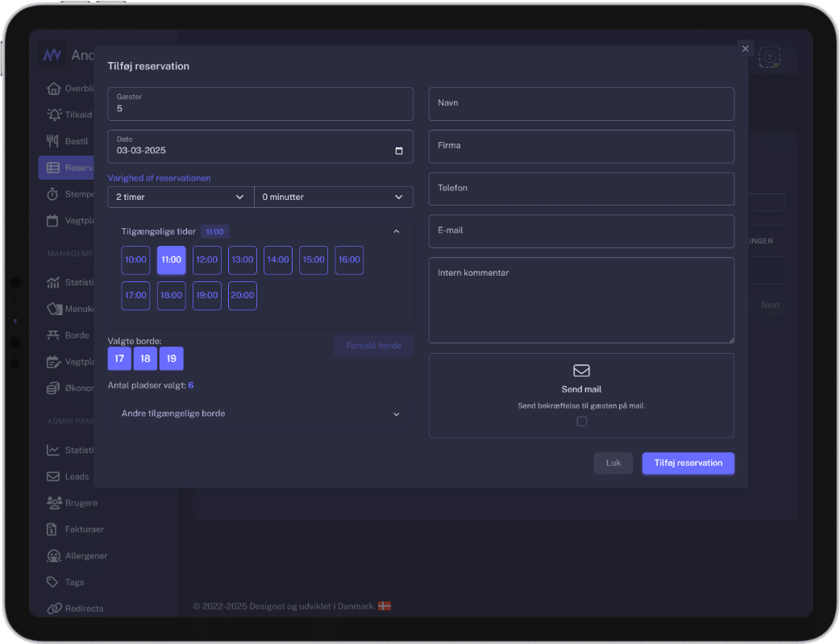Click the Brugere users icon in the sidebar

(x=53, y=503)
